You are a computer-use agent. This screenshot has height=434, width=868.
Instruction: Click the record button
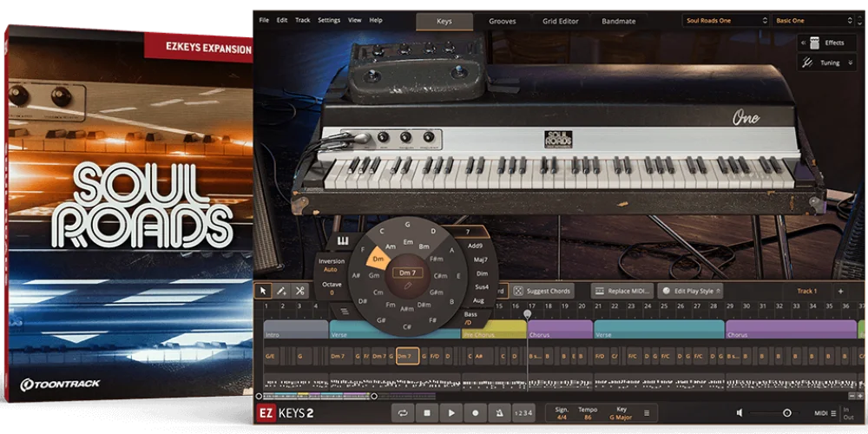point(475,413)
